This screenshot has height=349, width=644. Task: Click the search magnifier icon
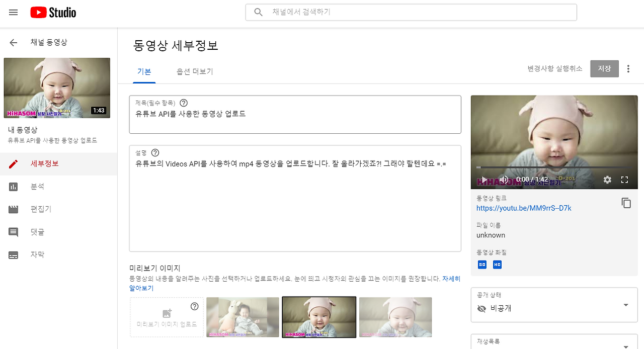259,12
